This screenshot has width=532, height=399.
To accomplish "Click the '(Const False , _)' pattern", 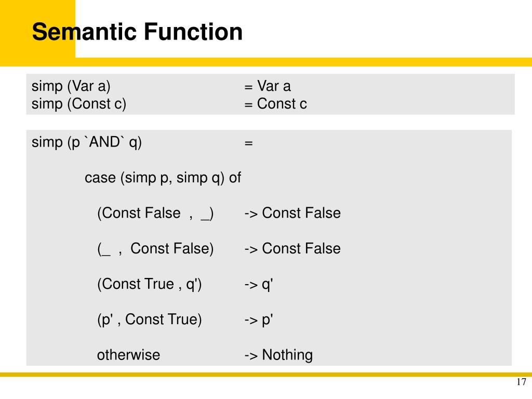I will (x=155, y=214).
